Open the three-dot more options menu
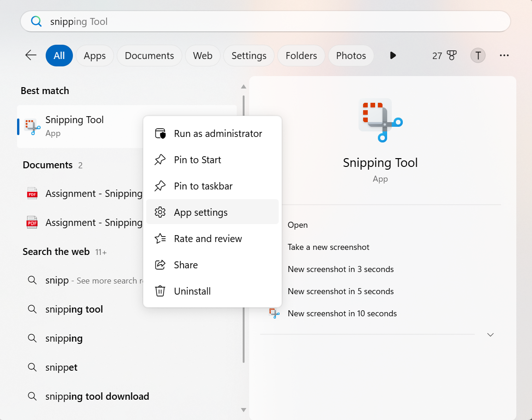The height and width of the screenshot is (420, 532). click(x=504, y=55)
